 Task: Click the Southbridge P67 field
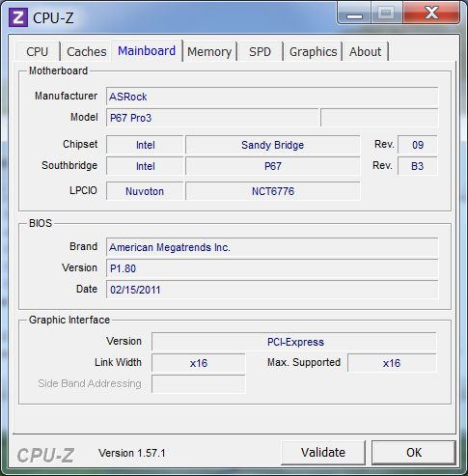coord(272,166)
